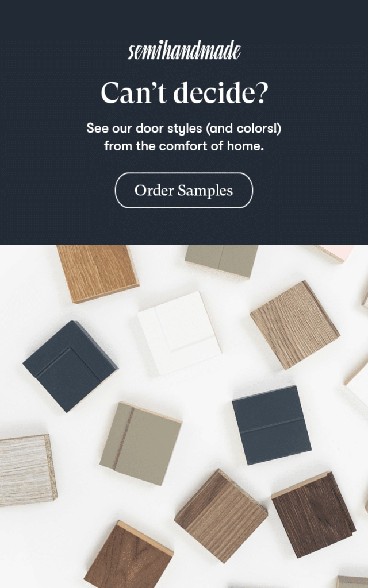The width and height of the screenshot is (368, 588).
Task: Pick the white shaker door sample
Action: pyautogui.click(x=179, y=333)
